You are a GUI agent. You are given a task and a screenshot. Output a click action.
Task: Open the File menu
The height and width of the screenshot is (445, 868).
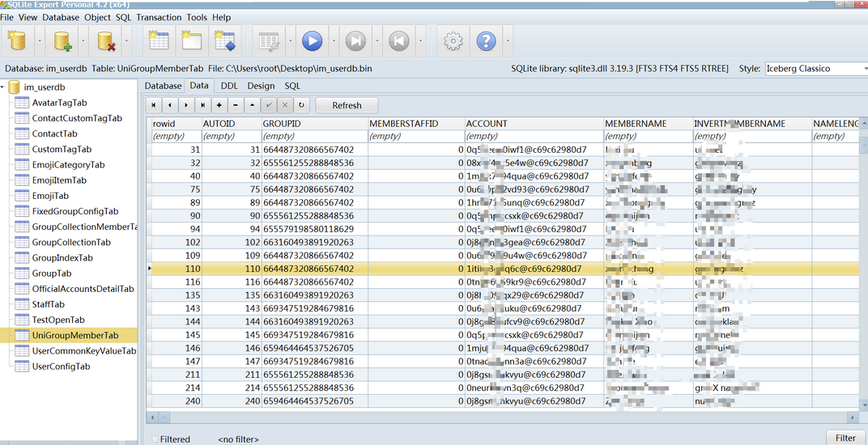[x=6, y=18]
